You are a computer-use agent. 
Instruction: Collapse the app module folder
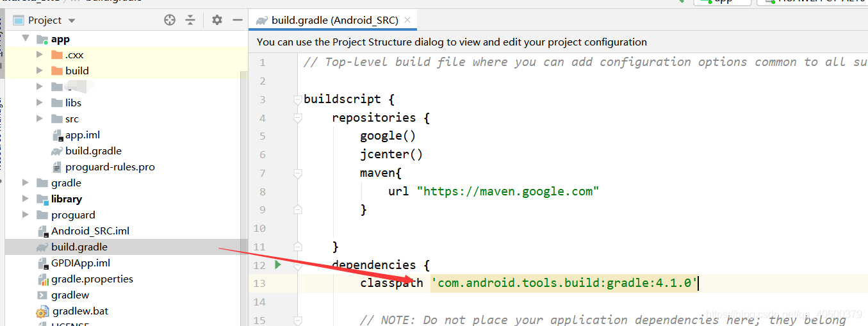click(26, 38)
